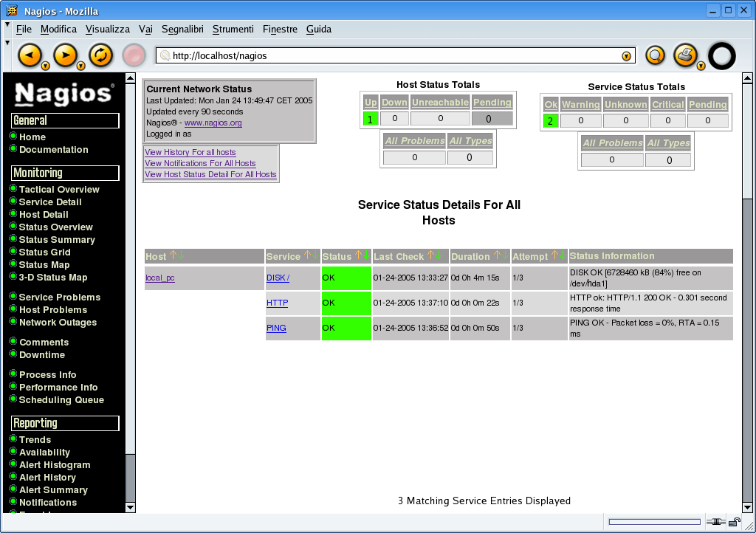Viewport: 756px width, 533px height.
Task: Open security info via status bar padlock
Action: click(735, 522)
